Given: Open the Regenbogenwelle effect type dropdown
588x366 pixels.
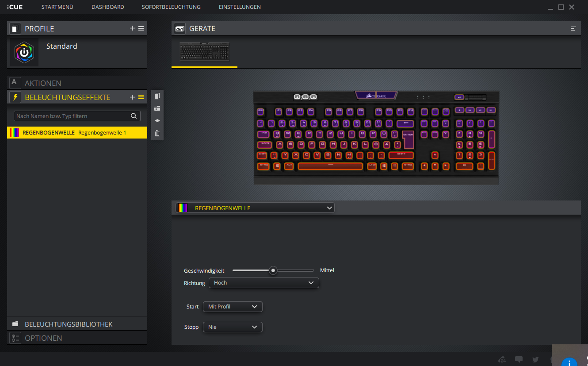Looking at the screenshot, I should point(255,208).
